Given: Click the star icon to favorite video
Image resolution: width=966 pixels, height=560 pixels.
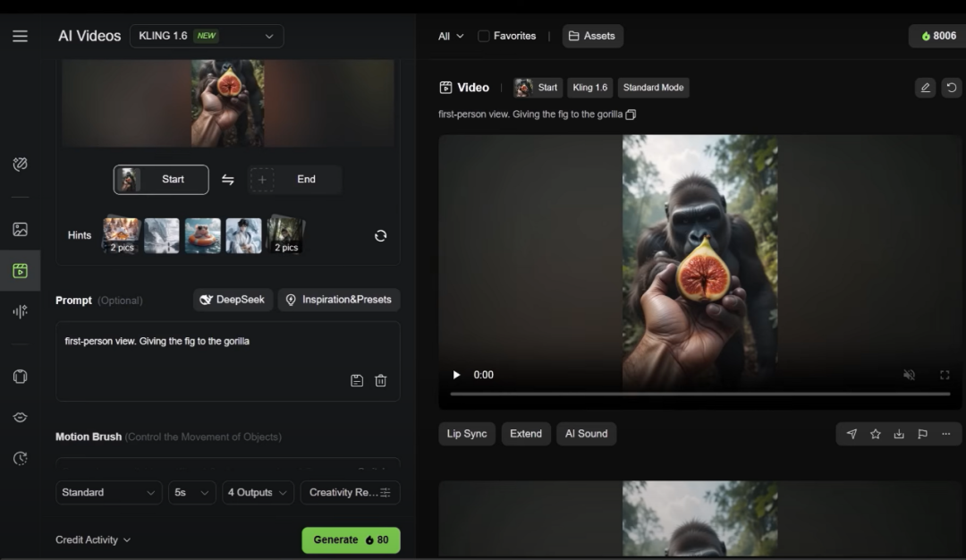Looking at the screenshot, I should pos(876,434).
